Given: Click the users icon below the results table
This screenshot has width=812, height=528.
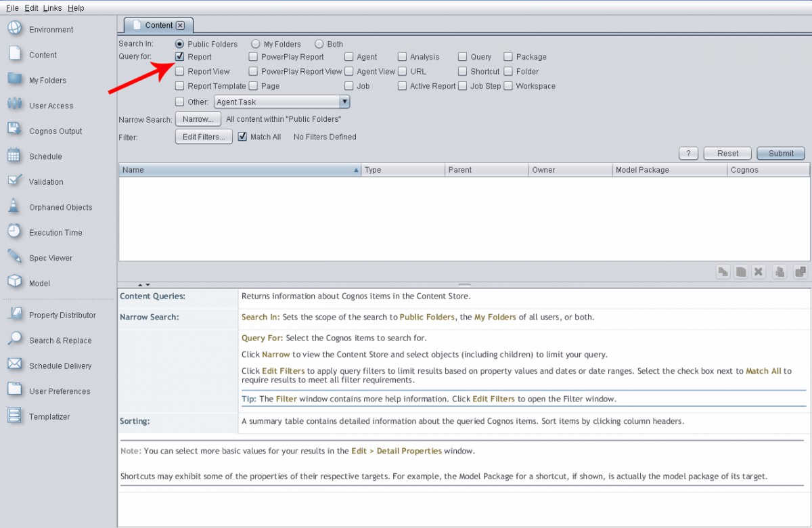Looking at the screenshot, I should (780, 271).
